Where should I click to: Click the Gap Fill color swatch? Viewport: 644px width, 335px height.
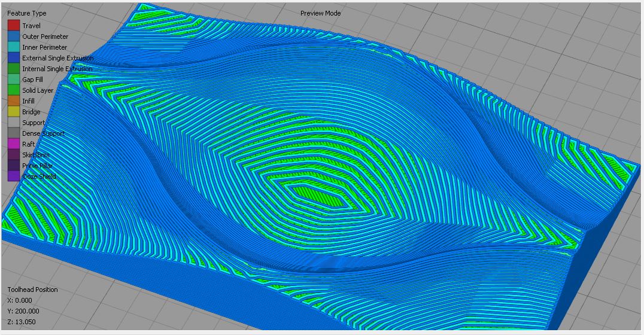click(x=14, y=79)
